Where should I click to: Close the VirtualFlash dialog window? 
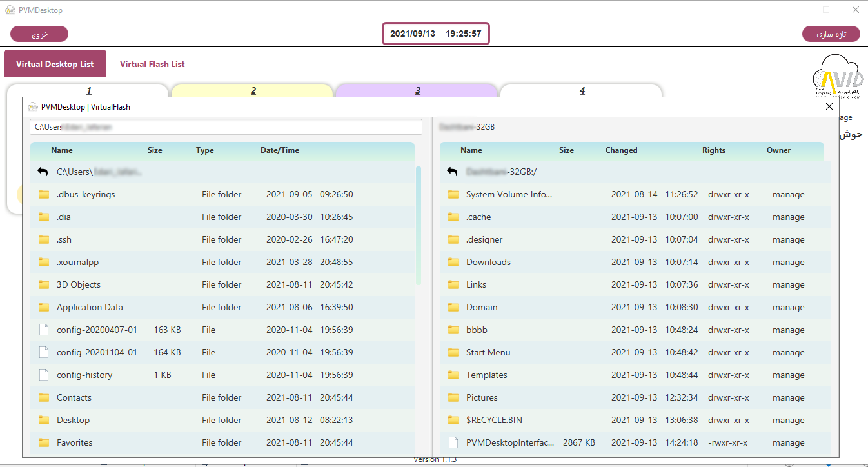click(x=829, y=106)
